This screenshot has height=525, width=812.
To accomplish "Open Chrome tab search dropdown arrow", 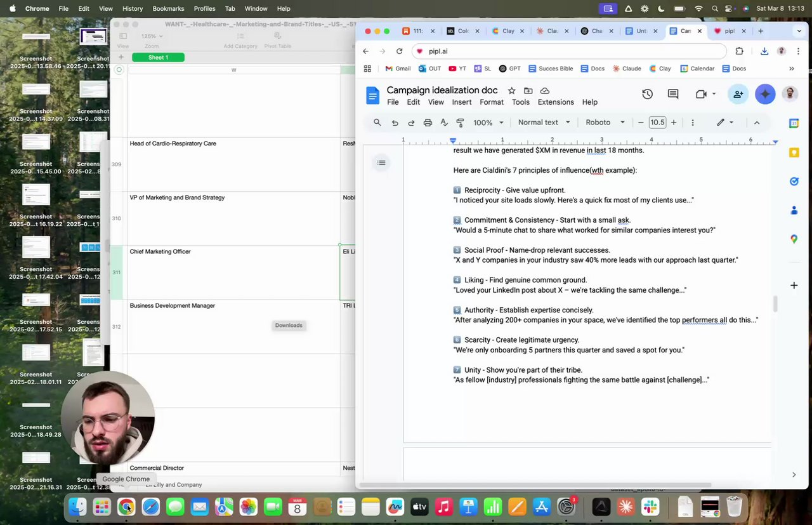I will 799,31.
